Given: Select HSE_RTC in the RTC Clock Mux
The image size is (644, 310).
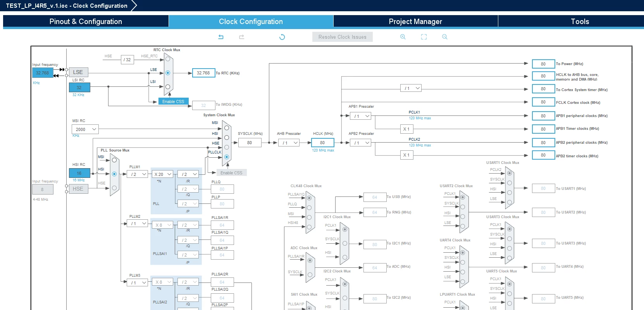Looking at the screenshot, I should [168, 59].
